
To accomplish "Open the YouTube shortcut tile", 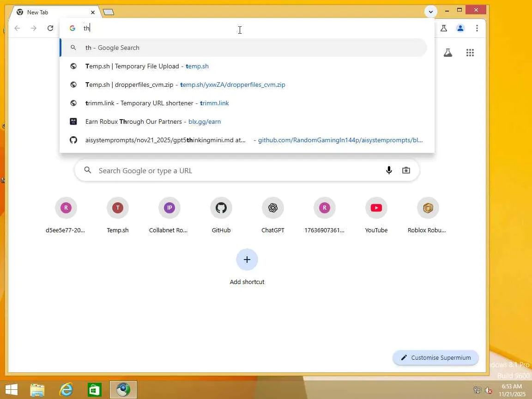I will click(x=376, y=215).
